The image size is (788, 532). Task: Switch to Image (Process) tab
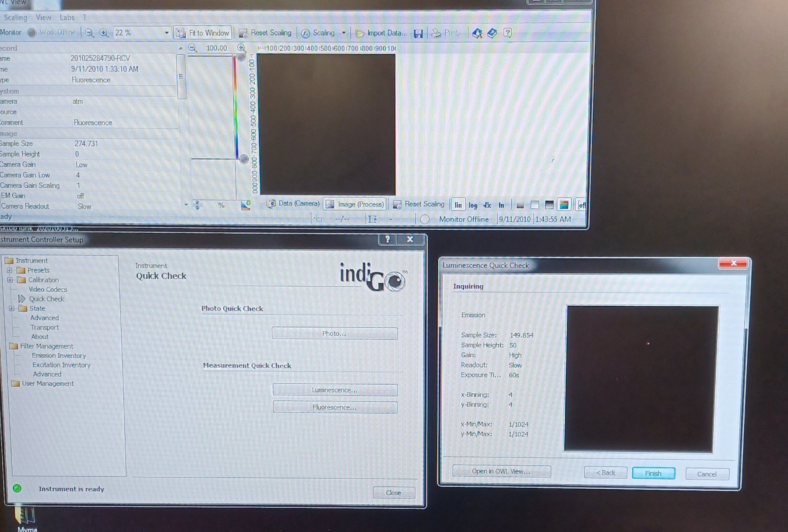tap(355, 204)
